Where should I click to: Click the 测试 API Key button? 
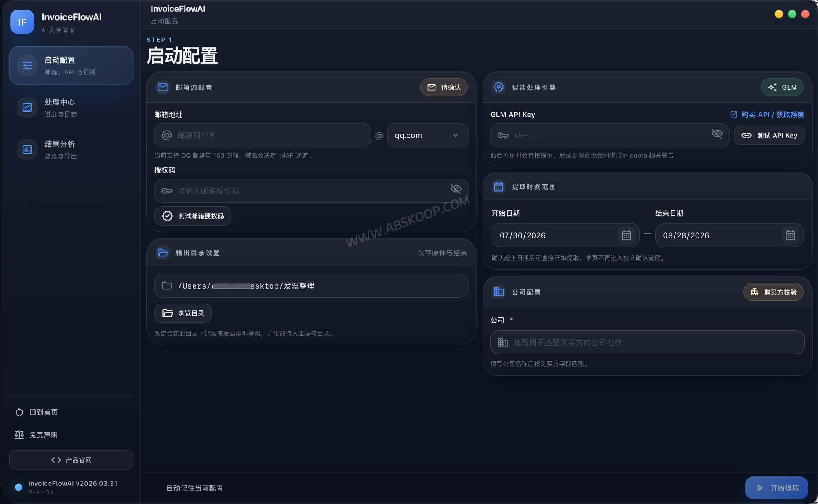click(x=769, y=135)
